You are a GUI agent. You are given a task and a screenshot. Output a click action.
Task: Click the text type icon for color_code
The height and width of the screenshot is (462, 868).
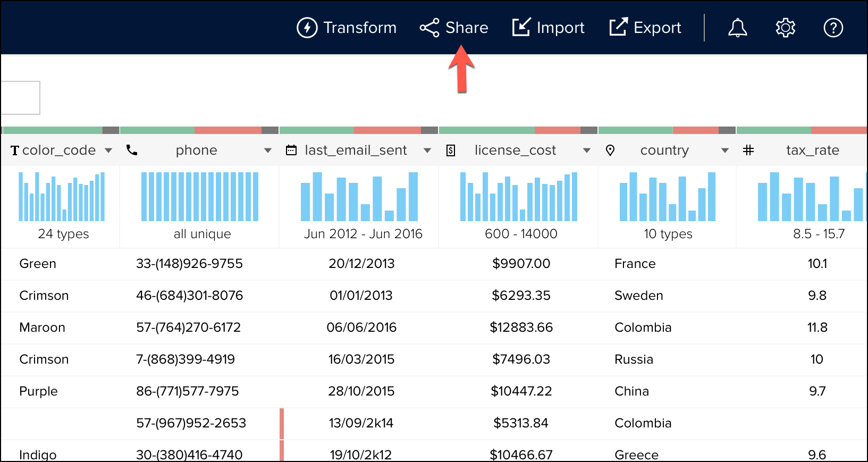15,150
